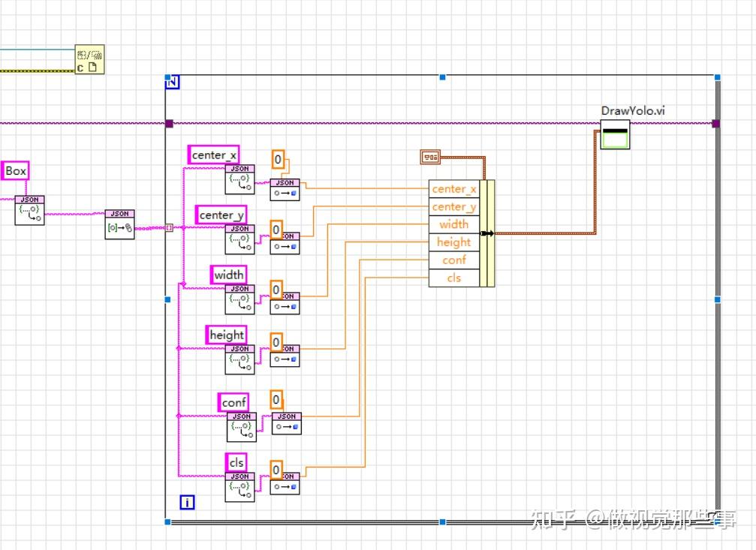Screen dimensions: 756x550
Task: Click the For Loop count terminal N
Action: 171,83
